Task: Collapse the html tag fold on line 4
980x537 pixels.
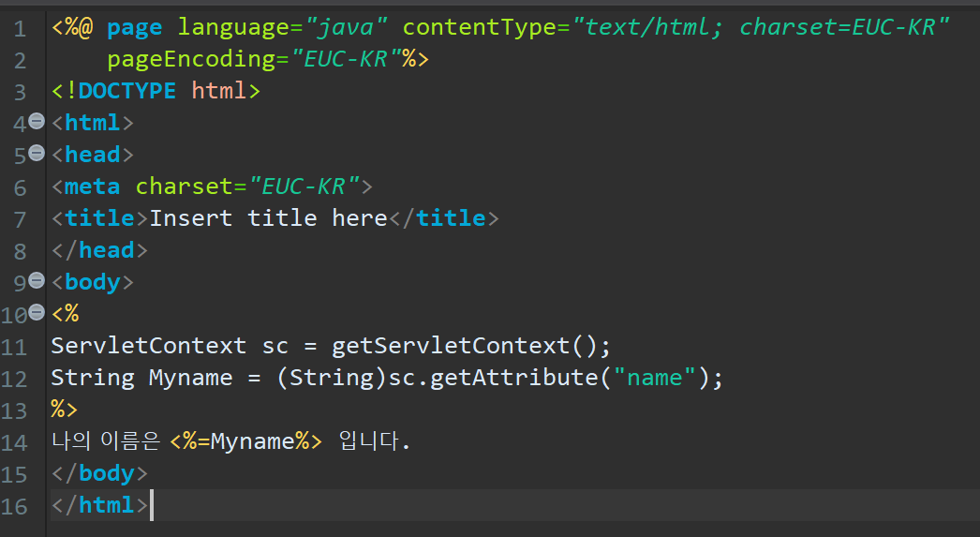Action: (x=37, y=121)
